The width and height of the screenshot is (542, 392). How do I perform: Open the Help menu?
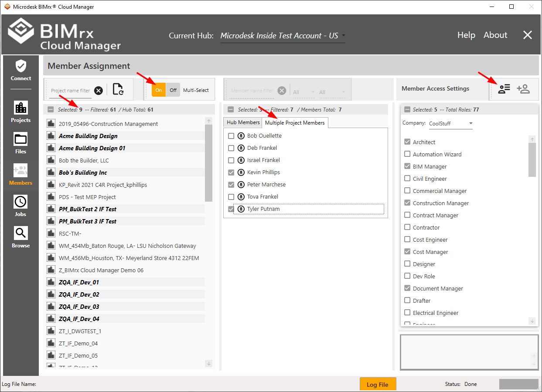pyautogui.click(x=466, y=35)
